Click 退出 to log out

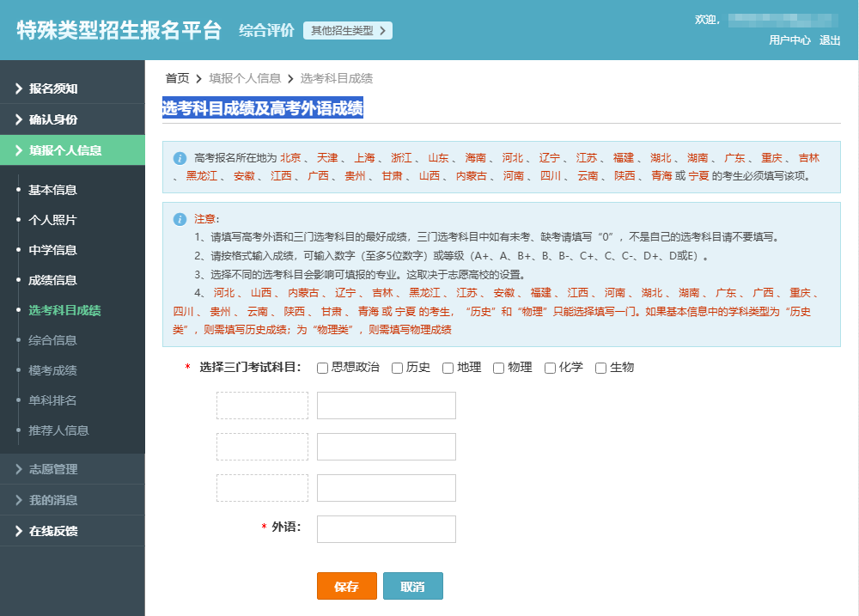coord(830,40)
